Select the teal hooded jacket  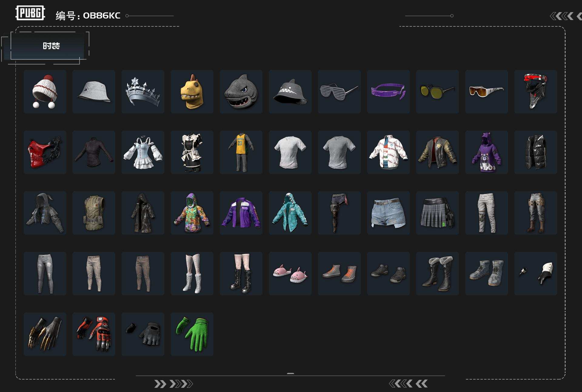coord(290,213)
